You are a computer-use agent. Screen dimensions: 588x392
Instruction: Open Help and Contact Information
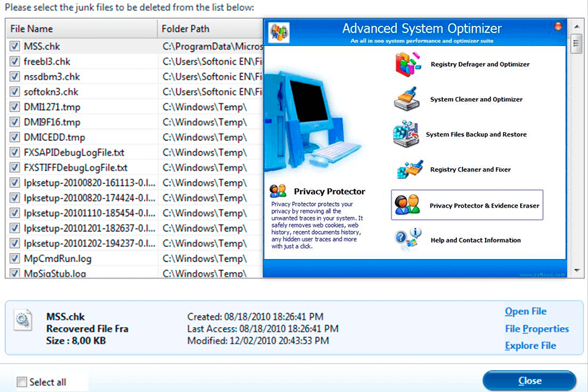(475, 240)
